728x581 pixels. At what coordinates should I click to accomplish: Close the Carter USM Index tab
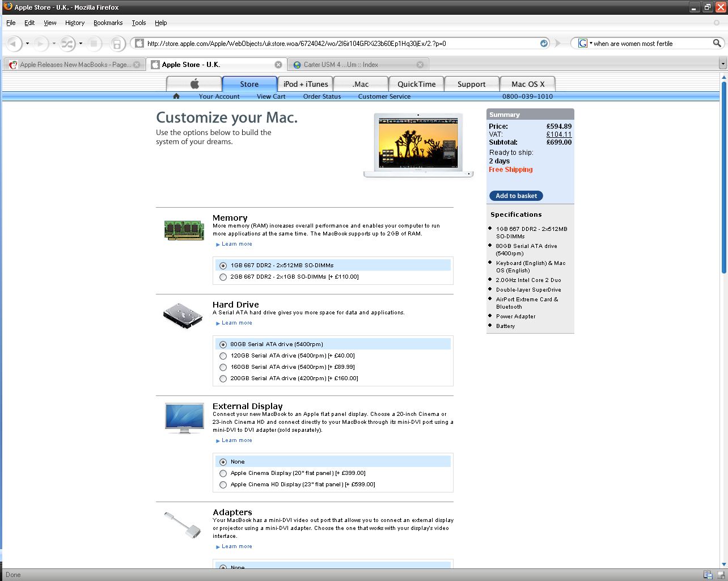420,65
